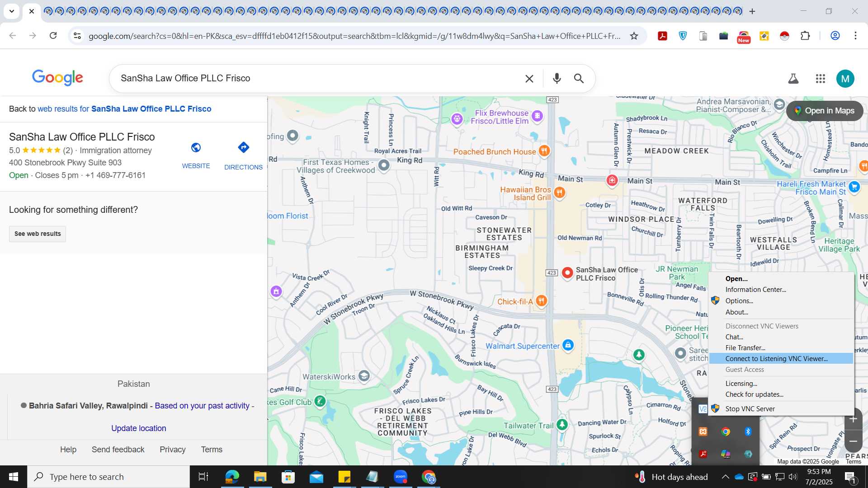
Task: Clear the Google search box
Action: point(529,79)
